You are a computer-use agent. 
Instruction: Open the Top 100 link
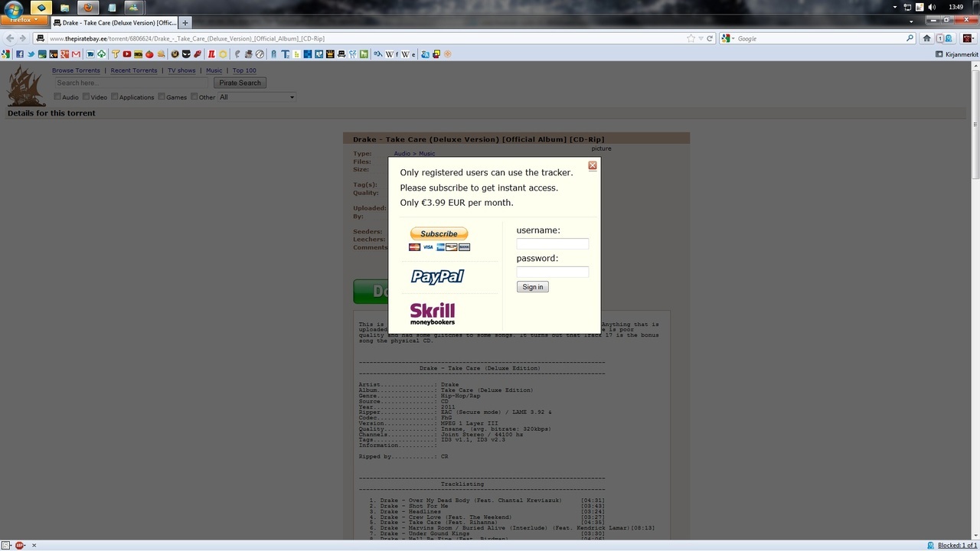click(244, 70)
